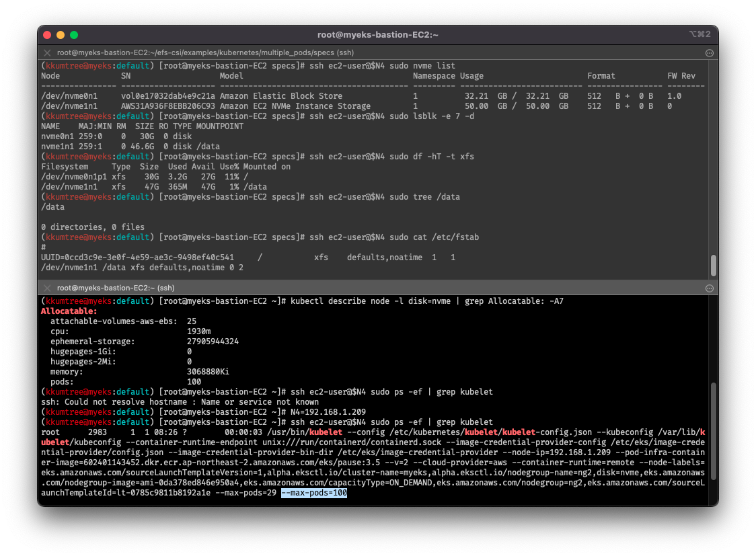The height and width of the screenshot is (556, 756).
Task: Click the MOUNTPOINT column header in lsblk output
Action: pyautogui.click(x=220, y=126)
